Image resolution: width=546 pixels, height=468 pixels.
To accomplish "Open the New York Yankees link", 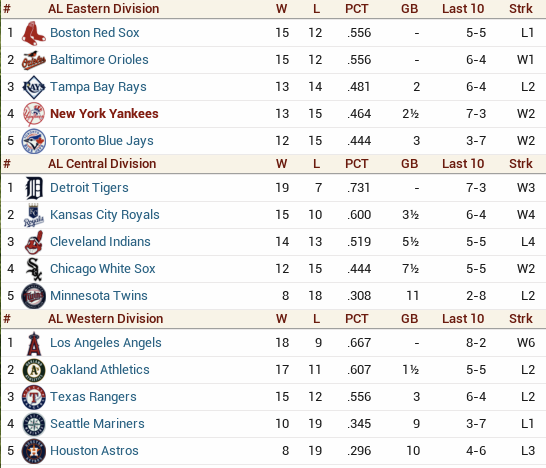I will pyautogui.click(x=104, y=114).
